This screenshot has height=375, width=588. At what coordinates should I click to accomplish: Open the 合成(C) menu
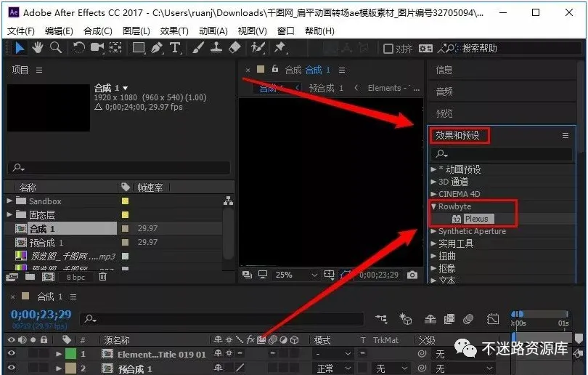98,31
